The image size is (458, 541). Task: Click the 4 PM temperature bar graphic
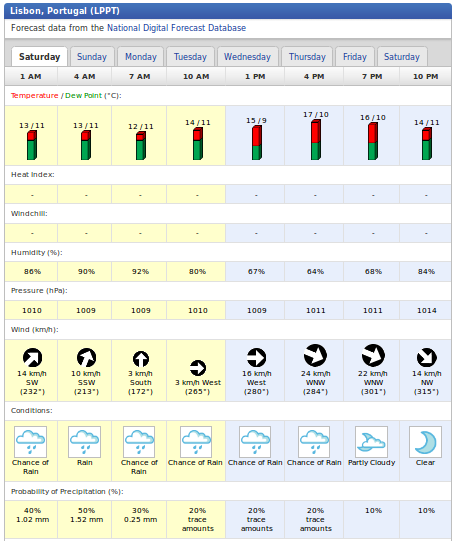[x=316, y=140]
